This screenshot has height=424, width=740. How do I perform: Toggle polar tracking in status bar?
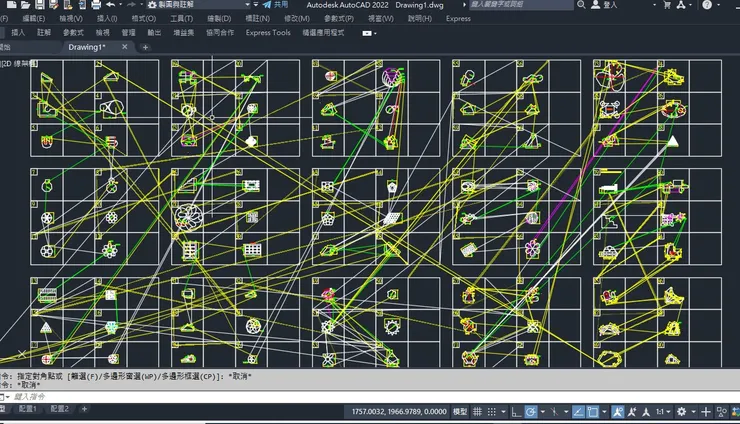pos(531,412)
